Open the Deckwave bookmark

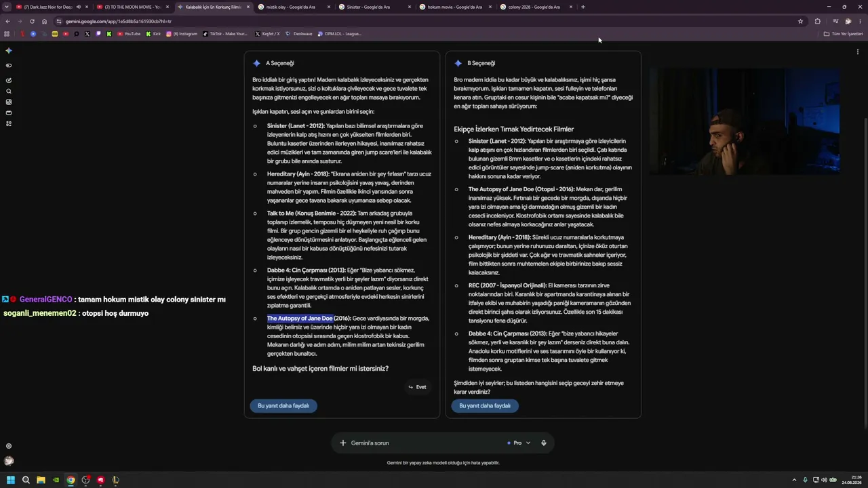[x=299, y=34]
